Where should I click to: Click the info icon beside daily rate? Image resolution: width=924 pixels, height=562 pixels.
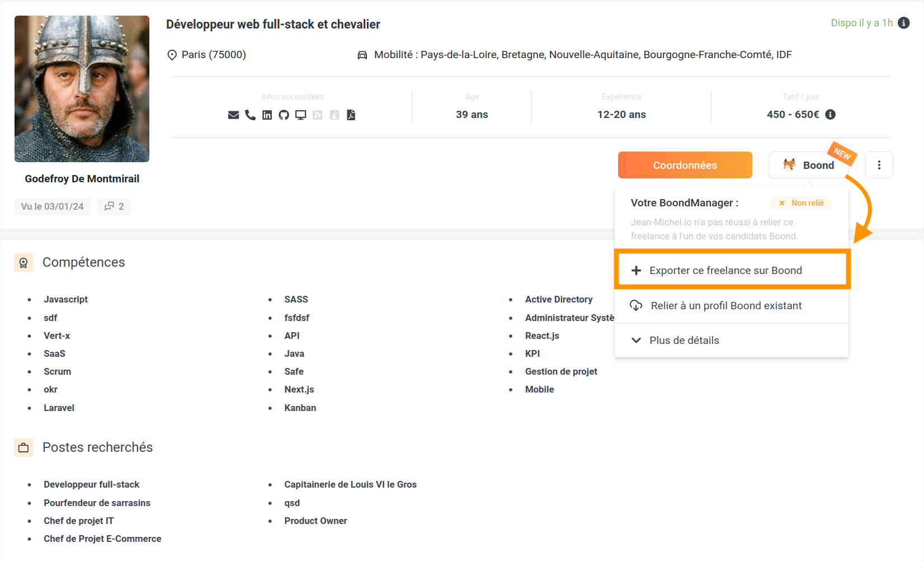tap(831, 115)
